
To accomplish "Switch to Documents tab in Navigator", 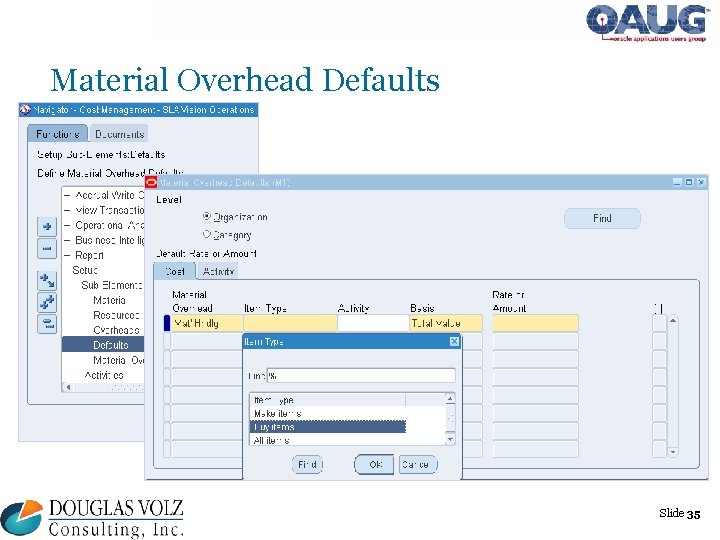I will click(119, 134).
